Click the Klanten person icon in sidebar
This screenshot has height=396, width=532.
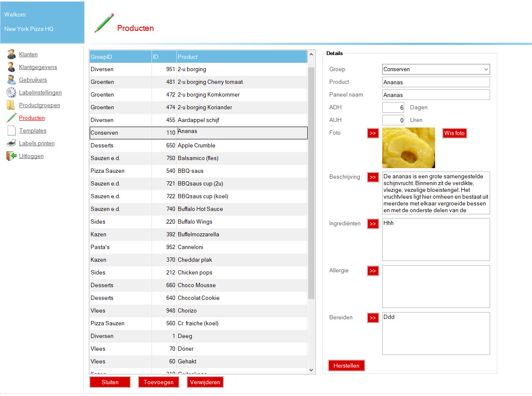click(11, 55)
